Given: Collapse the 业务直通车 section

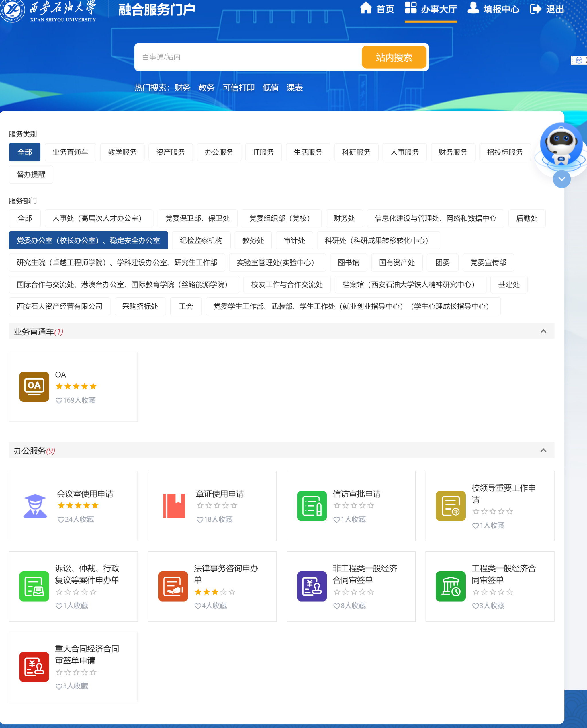Looking at the screenshot, I should (x=544, y=331).
